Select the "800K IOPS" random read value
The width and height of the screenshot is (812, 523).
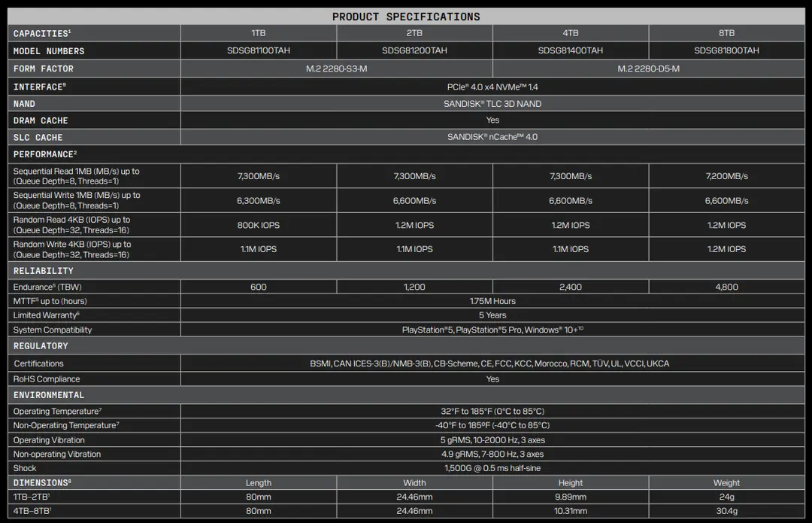259,225
